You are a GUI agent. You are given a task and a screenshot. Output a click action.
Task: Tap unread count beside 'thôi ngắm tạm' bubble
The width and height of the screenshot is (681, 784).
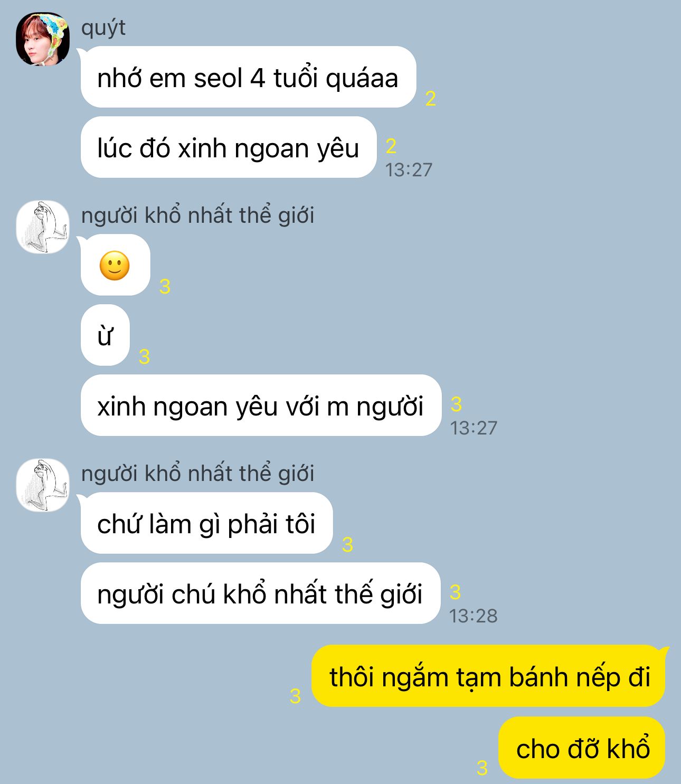click(295, 696)
